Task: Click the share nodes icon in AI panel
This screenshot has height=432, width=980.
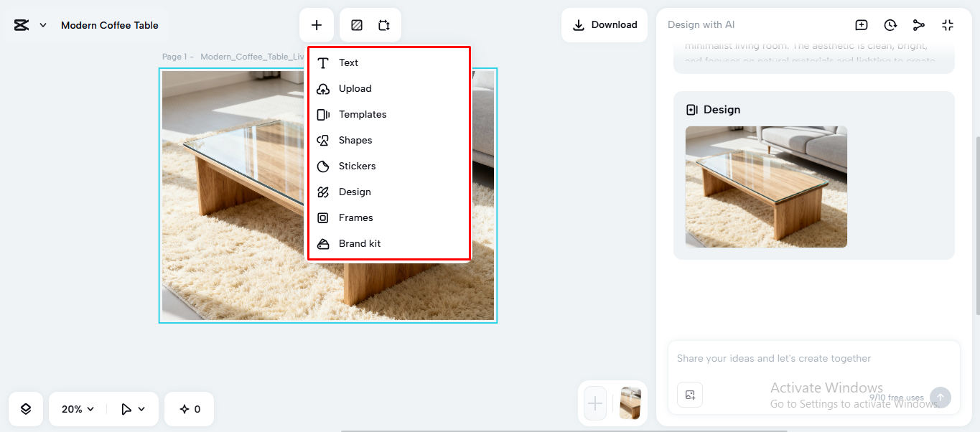Action: 919,25
